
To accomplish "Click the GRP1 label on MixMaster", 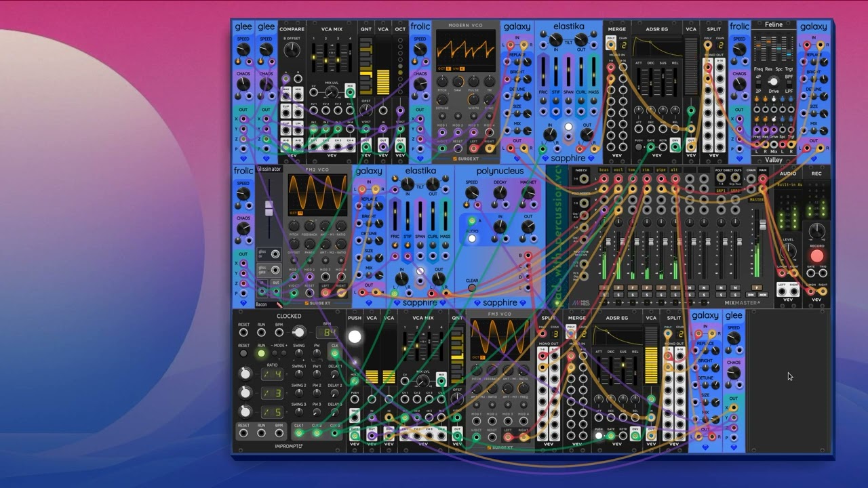I will pos(721,190).
